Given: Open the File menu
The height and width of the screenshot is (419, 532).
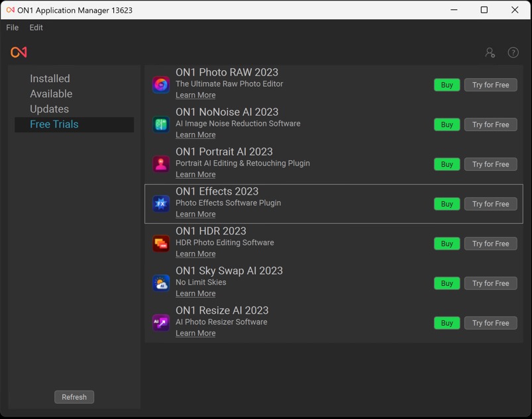Looking at the screenshot, I should click(x=12, y=27).
